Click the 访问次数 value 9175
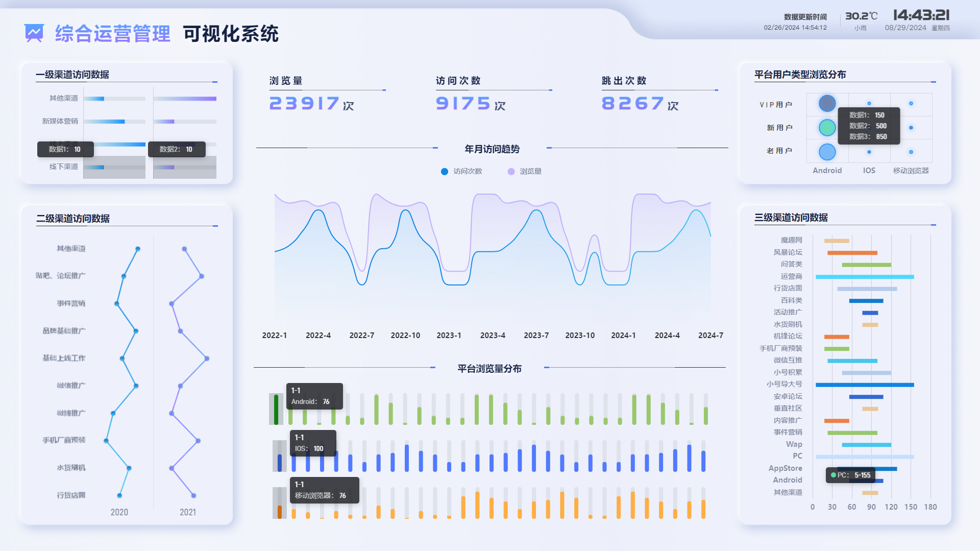980x551 pixels. pos(463,104)
